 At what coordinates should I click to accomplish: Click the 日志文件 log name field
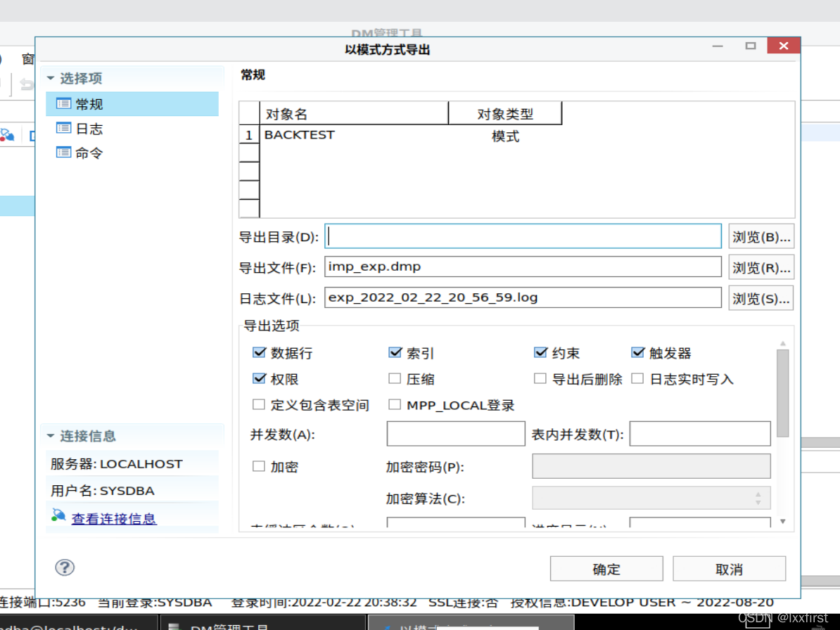523,297
